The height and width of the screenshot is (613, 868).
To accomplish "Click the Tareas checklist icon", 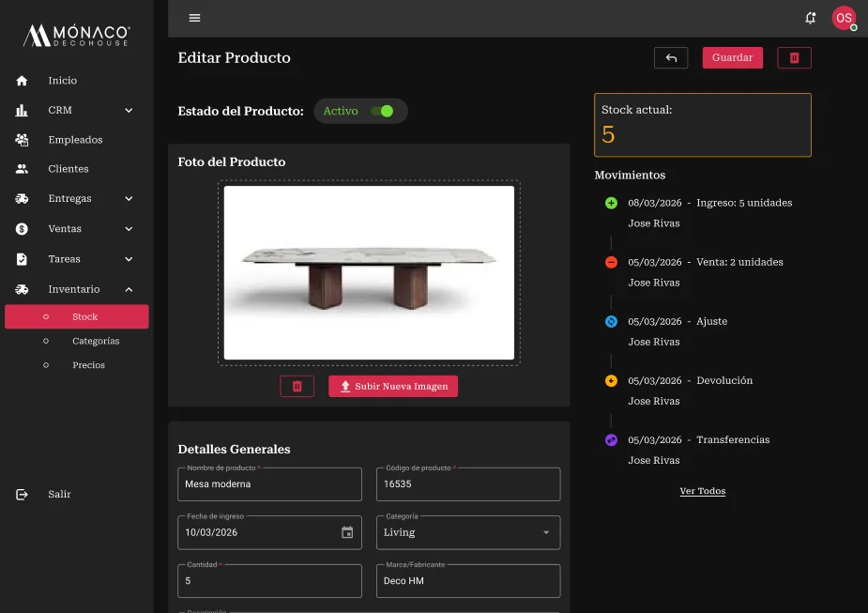I will (22, 259).
